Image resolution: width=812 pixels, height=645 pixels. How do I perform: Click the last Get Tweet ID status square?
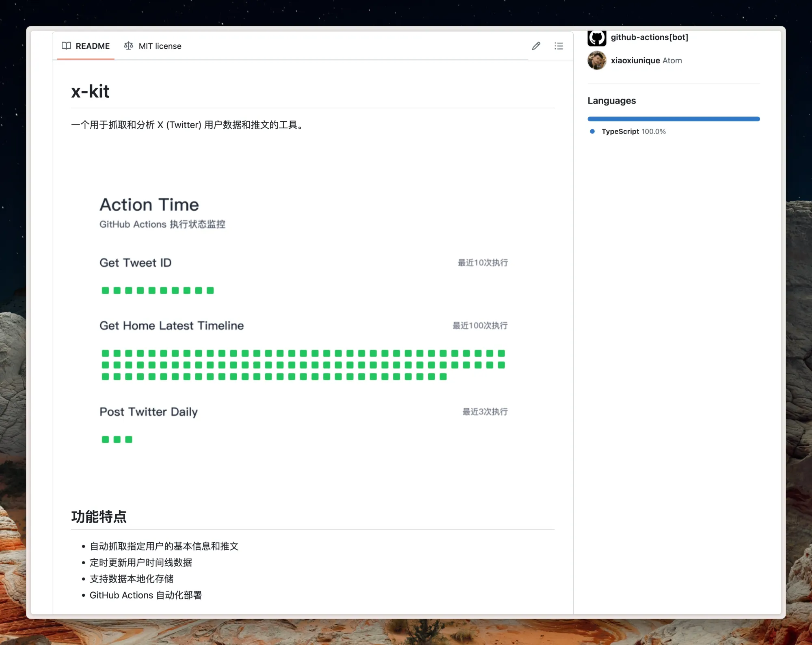point(210,290)
